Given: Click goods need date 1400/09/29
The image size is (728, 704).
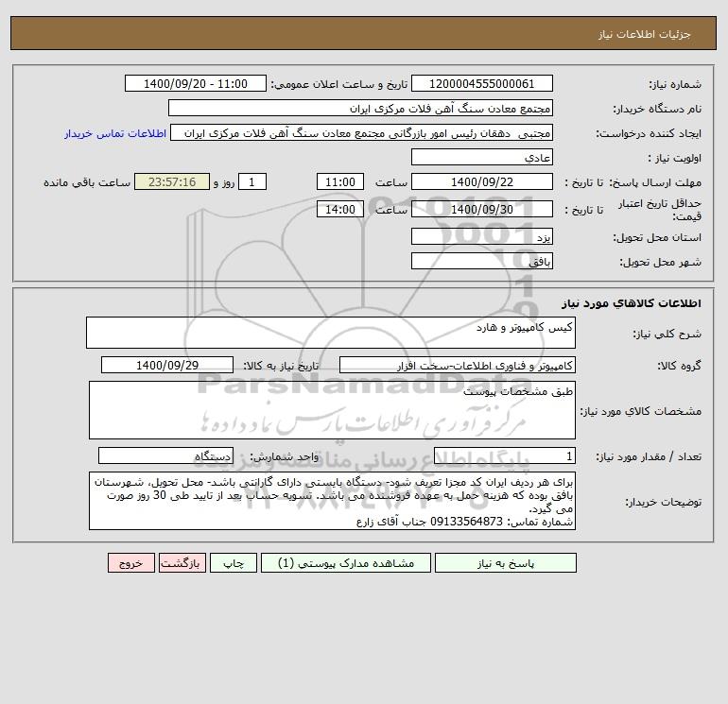Looking at the screenshot, I should coord(167,365).
